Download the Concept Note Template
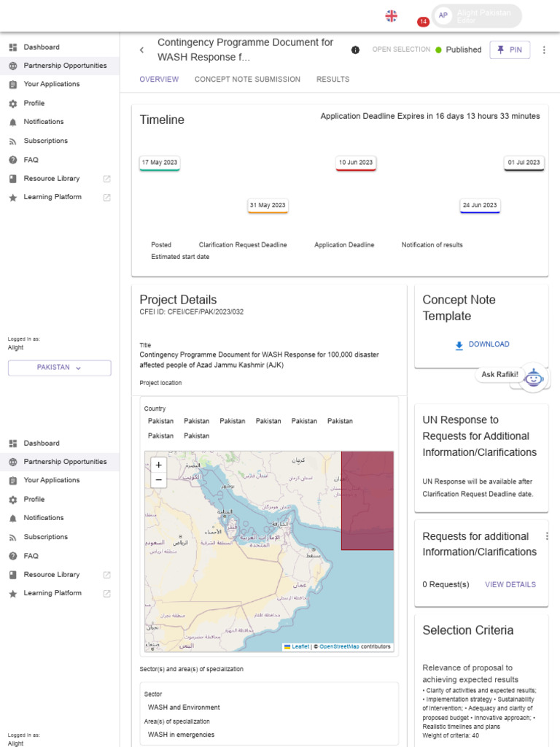 click(482, 344)
